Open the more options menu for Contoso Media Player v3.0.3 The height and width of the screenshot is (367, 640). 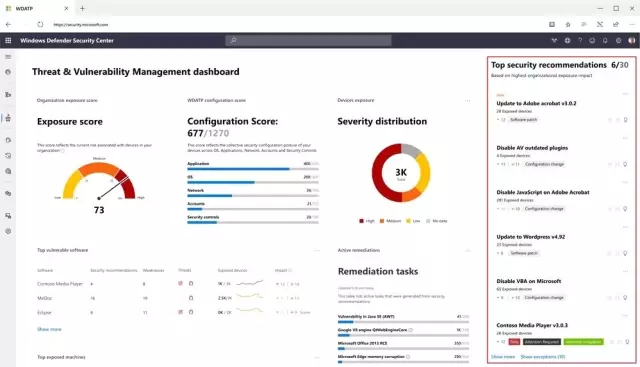coord(625,316)
